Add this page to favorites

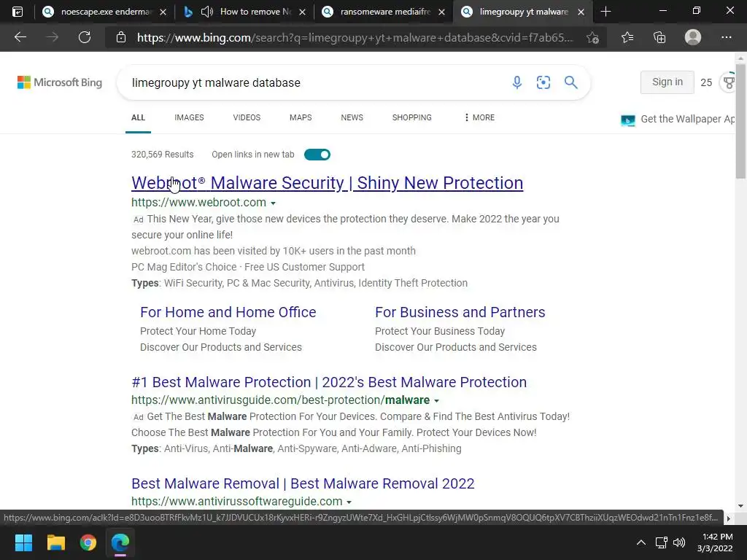pos(592,37)
